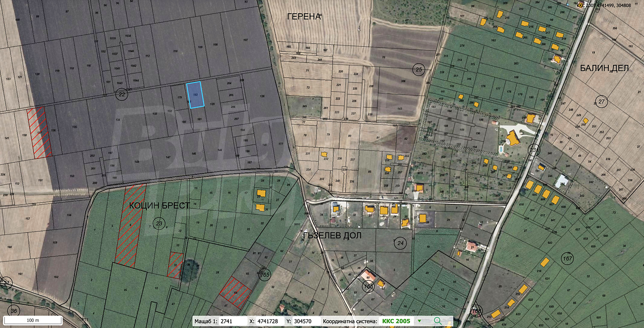Expand the coordinate system dropdown arrow

point(419,321)
